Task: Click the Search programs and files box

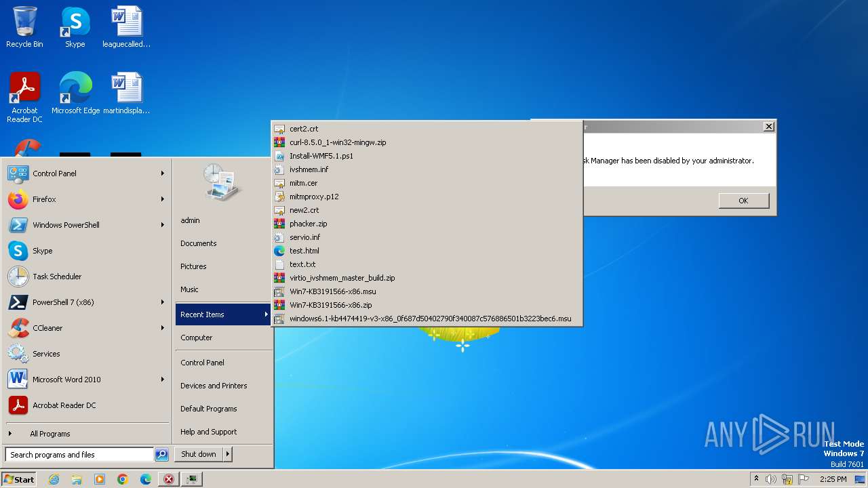Action: coord(79,455)
